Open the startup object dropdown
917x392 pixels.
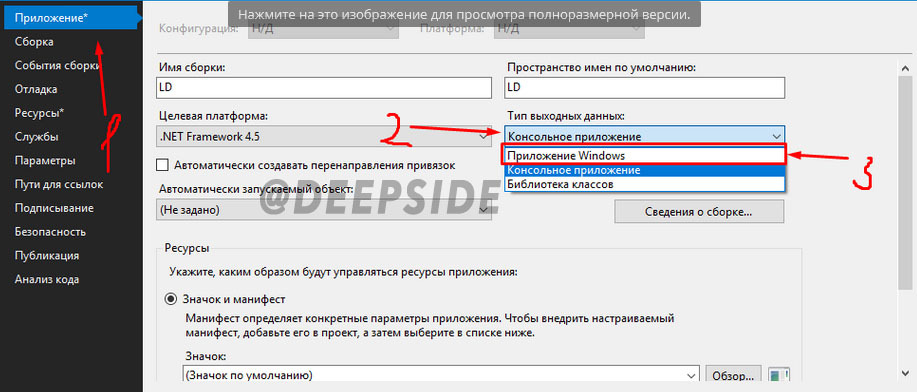coord(324,209)
